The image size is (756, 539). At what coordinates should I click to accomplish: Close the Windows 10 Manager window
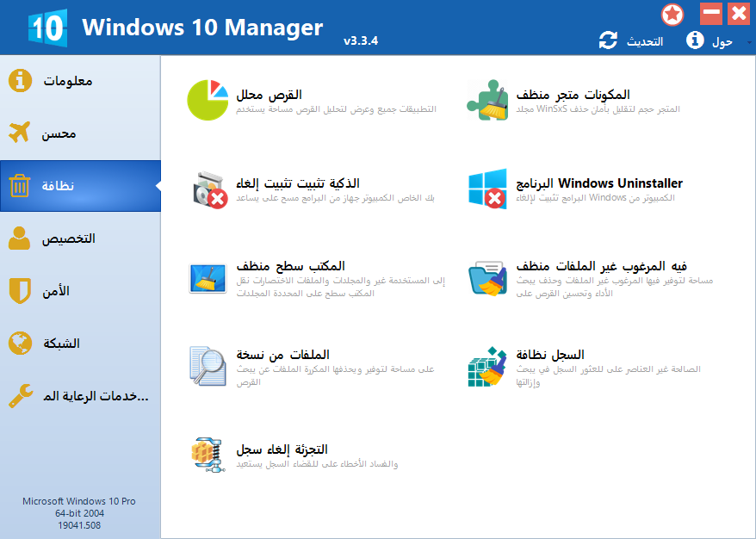(739, 14)
